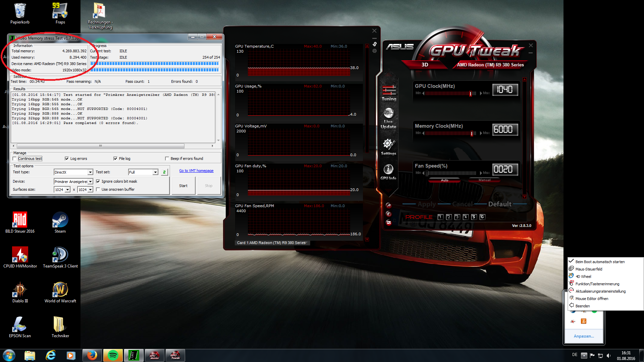Click the green refresh icon beside Test set

[x=164, y=172]
